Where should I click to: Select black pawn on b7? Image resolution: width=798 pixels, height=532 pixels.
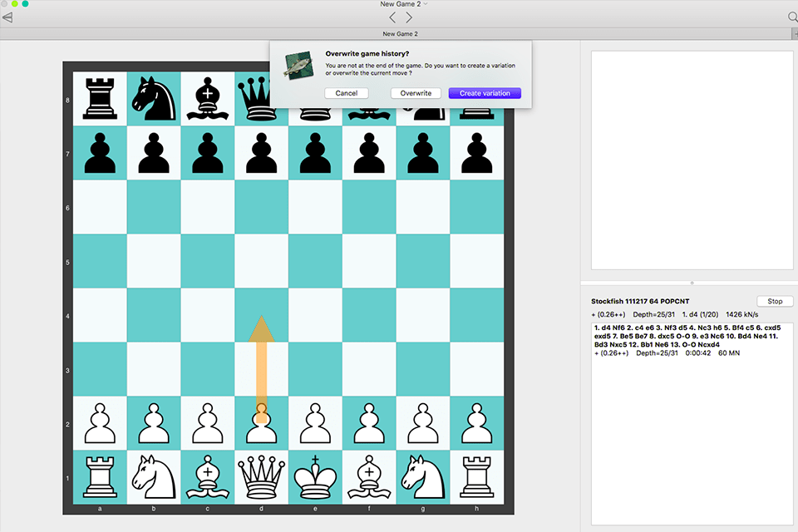coord(154,153)
